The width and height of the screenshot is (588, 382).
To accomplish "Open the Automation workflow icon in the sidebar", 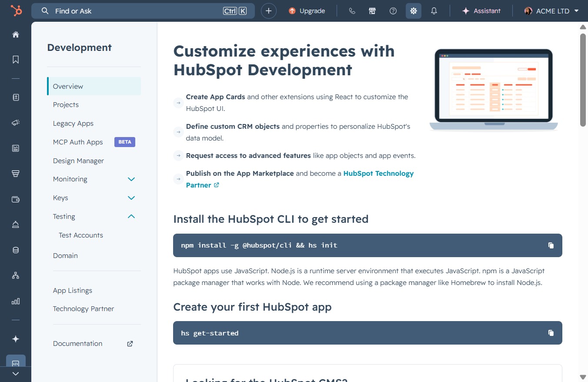I will (16, 275).
